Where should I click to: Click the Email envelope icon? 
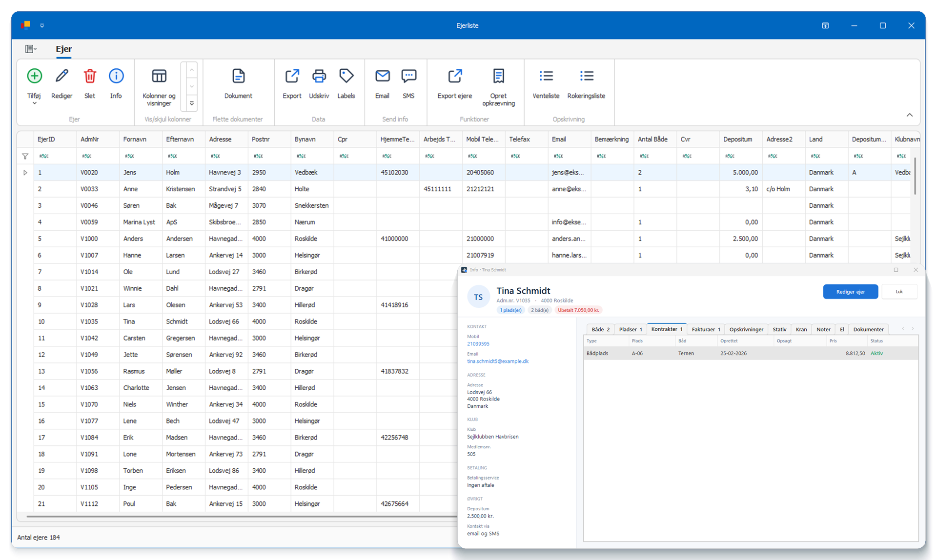pos(382,76)
